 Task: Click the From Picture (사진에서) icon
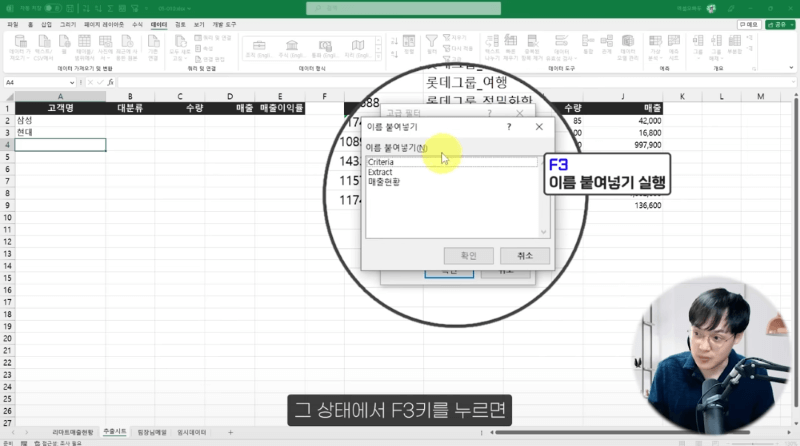(x=106, y=47)
